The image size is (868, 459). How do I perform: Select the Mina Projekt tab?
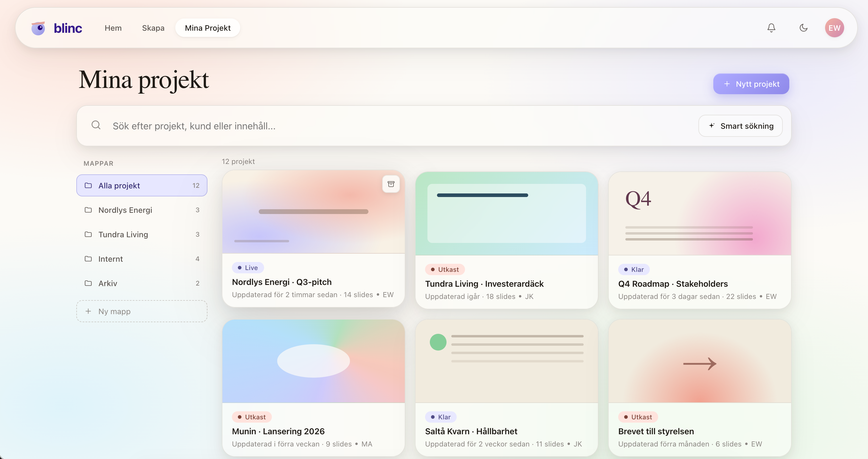tap(207, 28)
